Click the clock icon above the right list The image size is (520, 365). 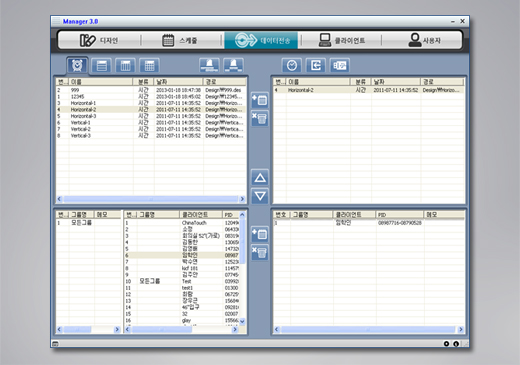point(292,65)
